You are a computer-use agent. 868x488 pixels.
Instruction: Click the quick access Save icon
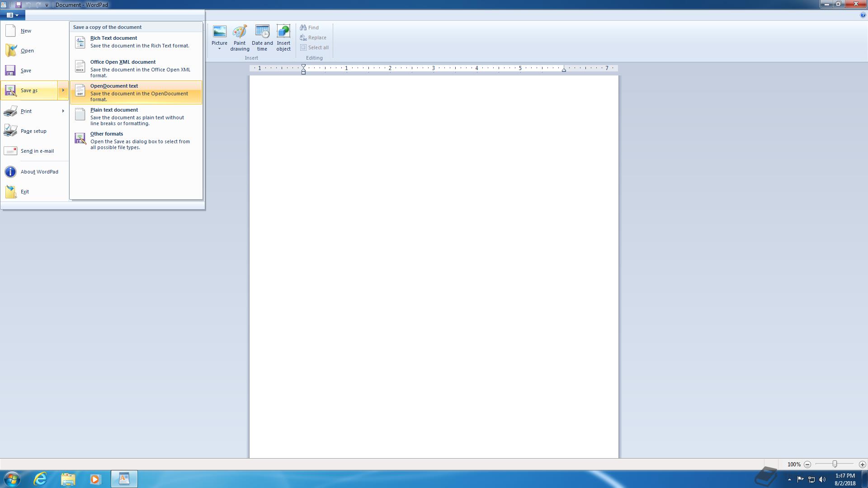click(x=19, y=5)
